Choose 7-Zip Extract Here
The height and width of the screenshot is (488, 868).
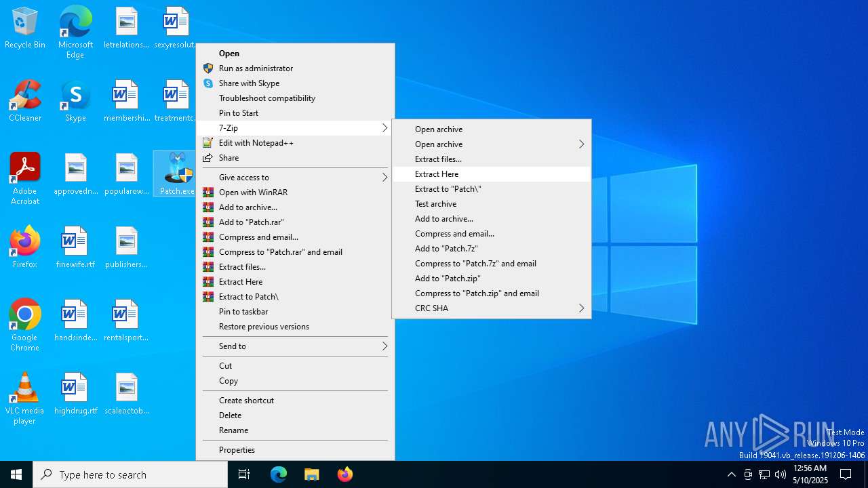click(492, 174)
